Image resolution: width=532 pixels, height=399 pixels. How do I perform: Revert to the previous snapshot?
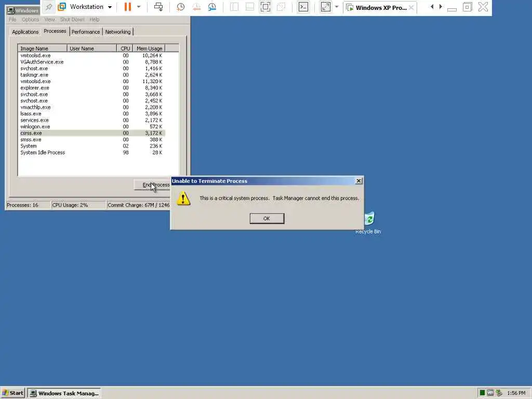click(196, 7)
